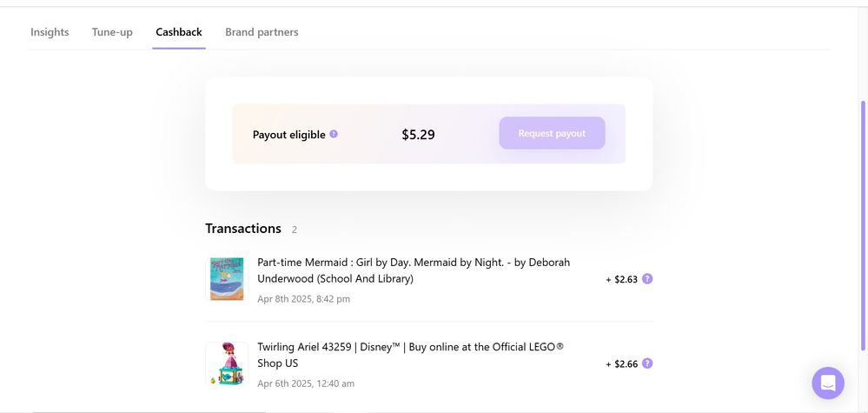The height and width of the screenshot is (413, 868).
Task: Open the Part-time Mermaid transaction title
Action: (414, 270)
